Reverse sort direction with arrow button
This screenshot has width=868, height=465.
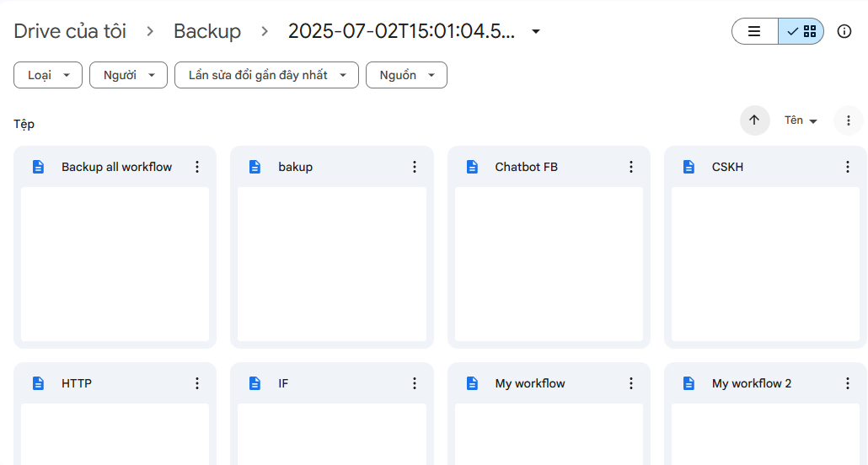[x=754, y=120]
